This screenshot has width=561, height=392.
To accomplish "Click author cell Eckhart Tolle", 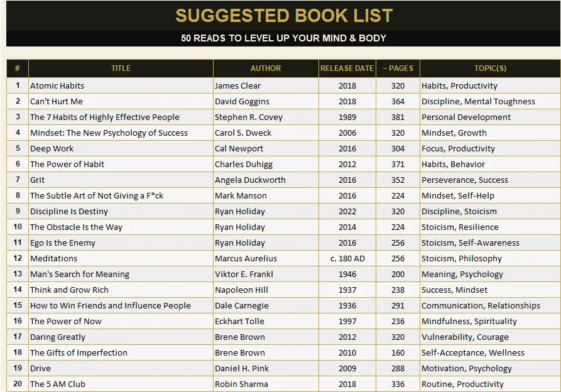I will (x=266, y=321).
